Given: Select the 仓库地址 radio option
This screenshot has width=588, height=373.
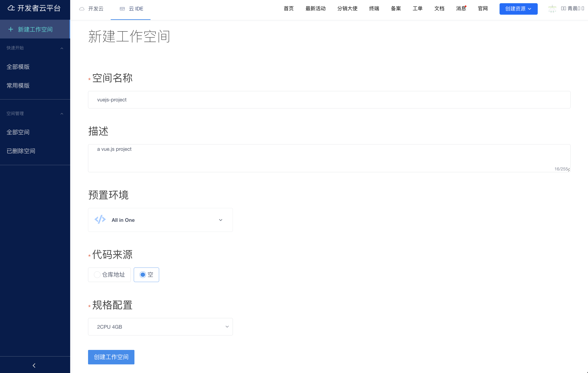Looking at the screenshot, I should (97, 275).
